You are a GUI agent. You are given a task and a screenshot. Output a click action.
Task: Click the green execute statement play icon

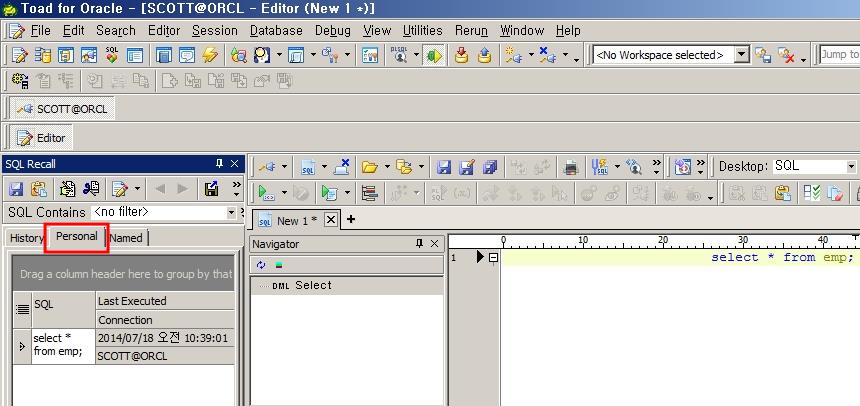tap(264, 193)
